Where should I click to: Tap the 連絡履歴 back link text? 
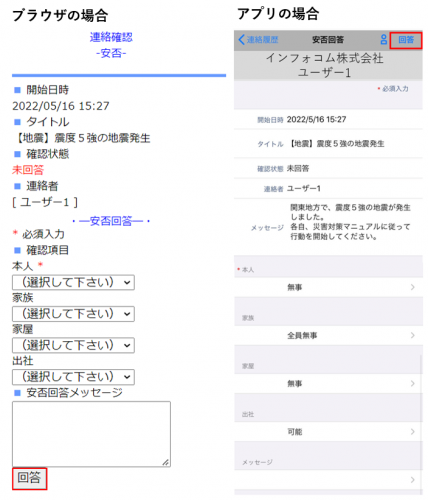(x=262, y=40)
